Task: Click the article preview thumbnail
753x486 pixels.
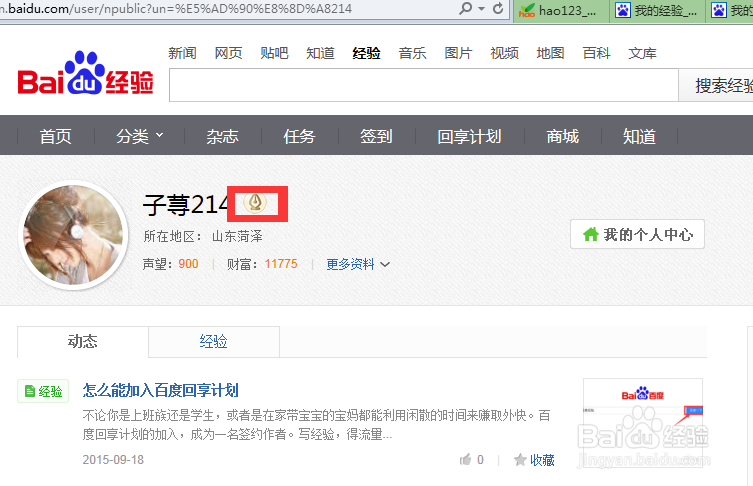Action: coord(643,423)
